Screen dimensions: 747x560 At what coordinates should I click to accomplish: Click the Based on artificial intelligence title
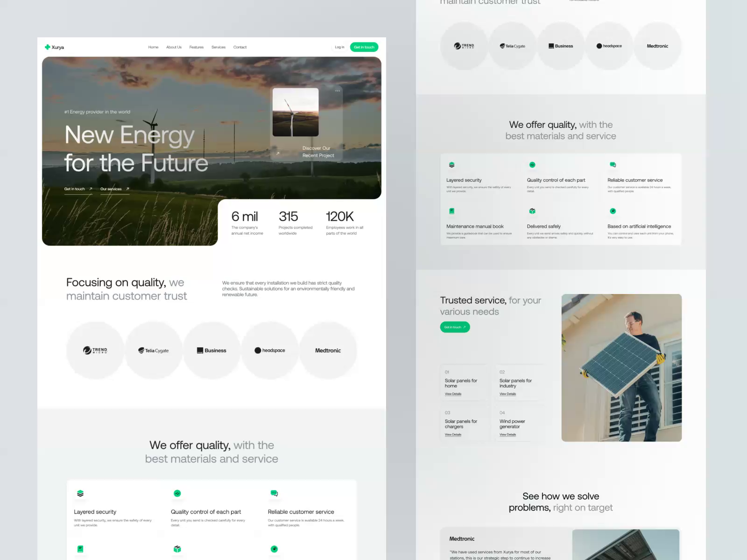(639, 226)
